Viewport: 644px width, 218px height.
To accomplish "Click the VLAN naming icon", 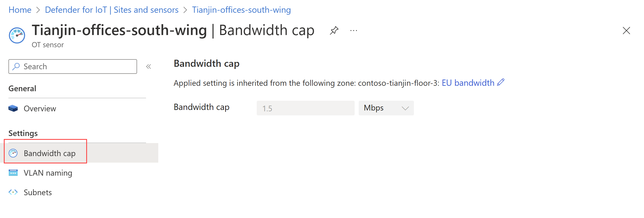I will [x=13, y=173].
